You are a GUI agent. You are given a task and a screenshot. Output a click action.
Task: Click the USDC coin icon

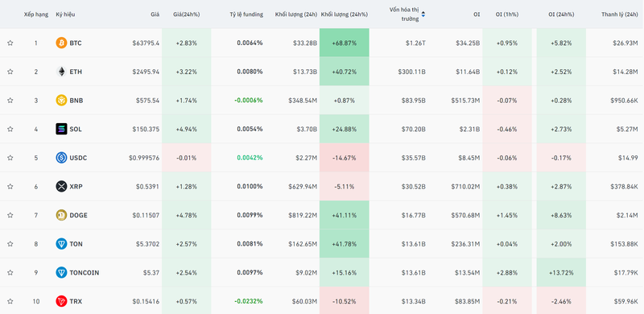click(61, 158)
